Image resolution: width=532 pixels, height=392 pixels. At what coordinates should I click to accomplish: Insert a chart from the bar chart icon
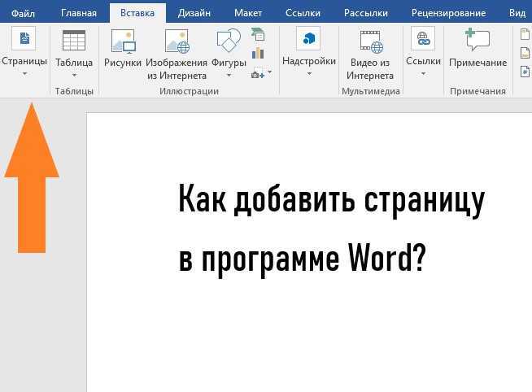pyautogui.click(x=258, y=53)
